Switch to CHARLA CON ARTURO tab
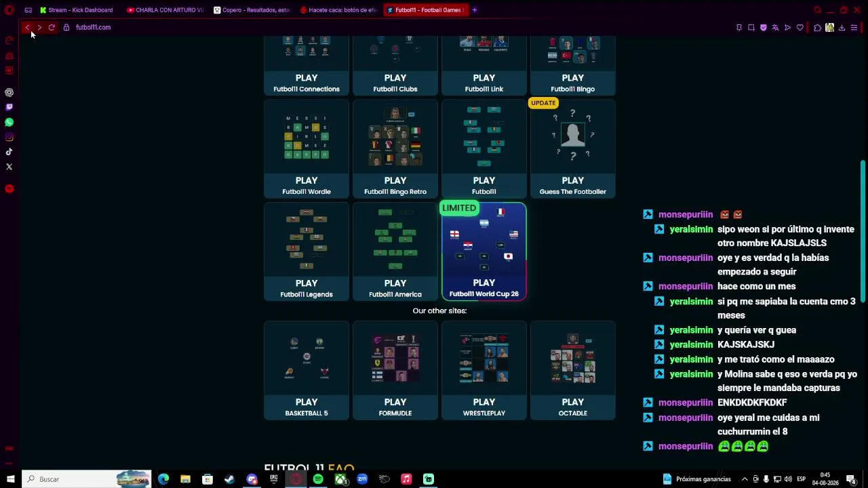868x488 pixels. [x=165, y=10]
